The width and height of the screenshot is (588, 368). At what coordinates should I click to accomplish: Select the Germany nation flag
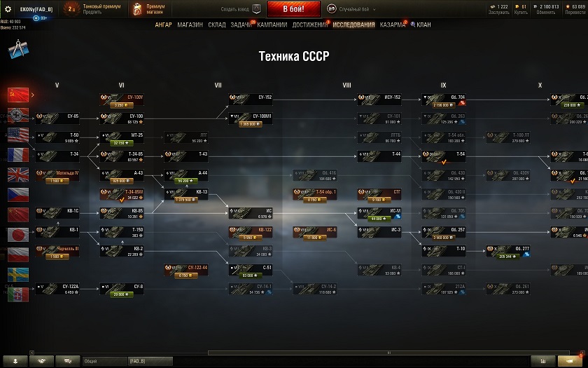(18, 115)
